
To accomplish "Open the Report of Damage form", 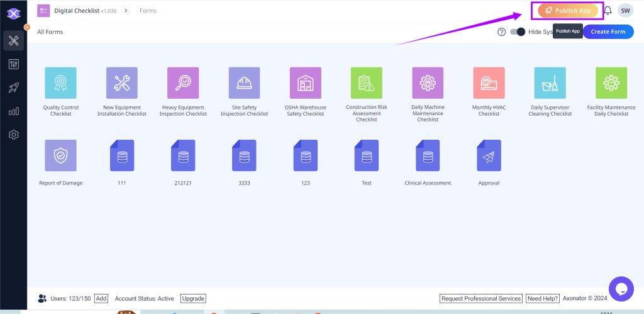I will point(60,155).
